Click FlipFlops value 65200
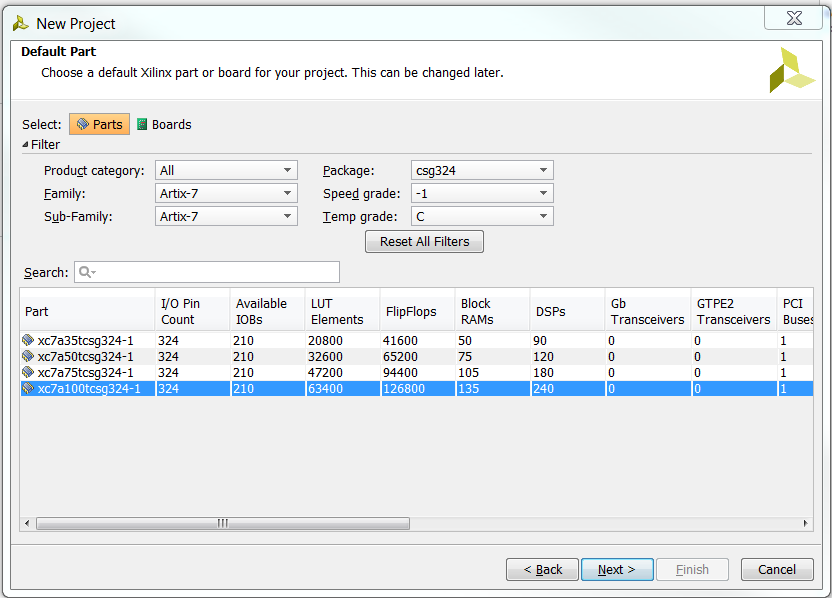Viewport: 832px width, 598px height. (x=401, y=357)
